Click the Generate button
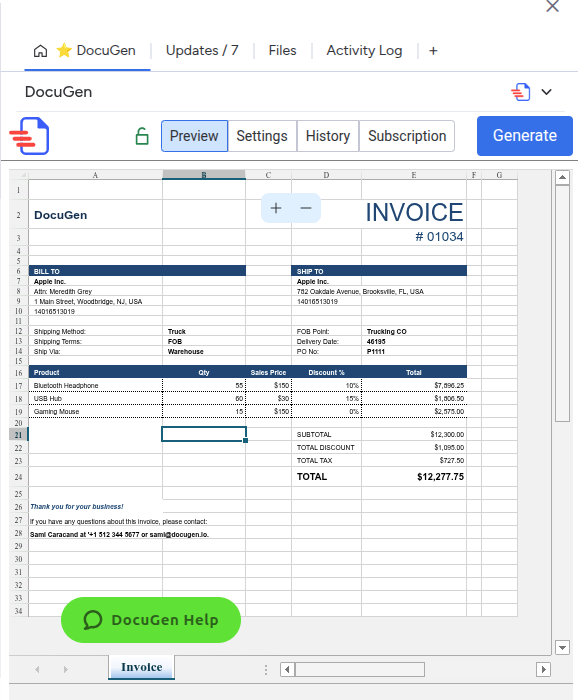The height and width of the screenshot is (700, 578). tap(524, 136)
